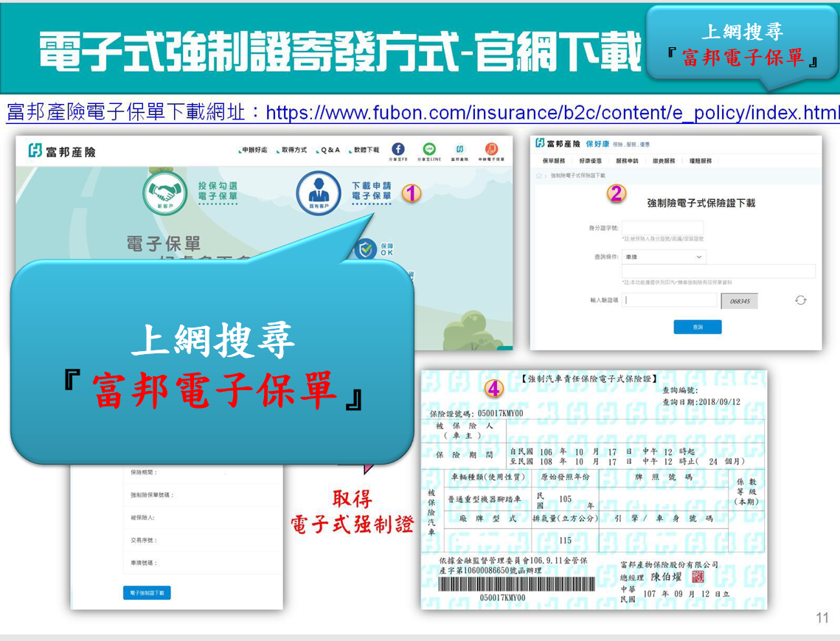Screen dimensions: 840x641
Task: Open the 繳費服務 tab
Action: [x=664, y=161]
